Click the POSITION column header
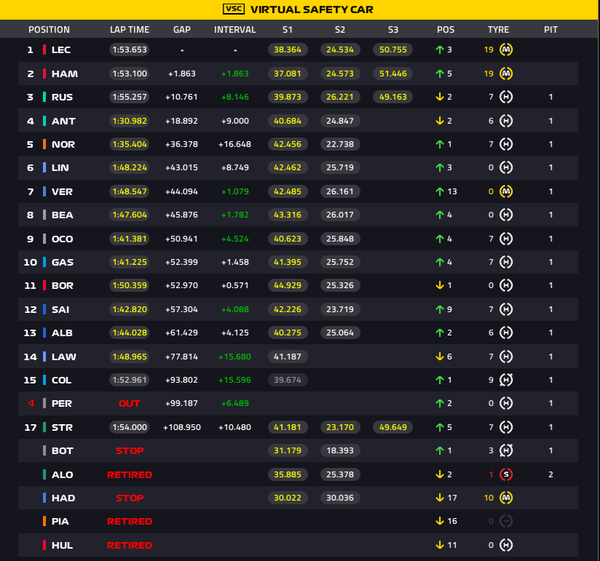This screenshot has width=600, height=561. (49, 29)
